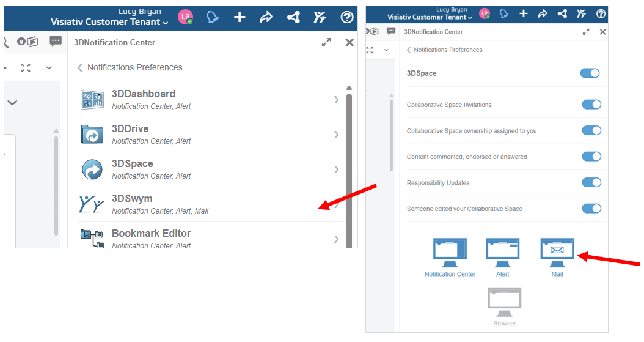Screen dimensions: 644x342
Task: Open the 3DDashboard title text
Action: pos(144,94)
